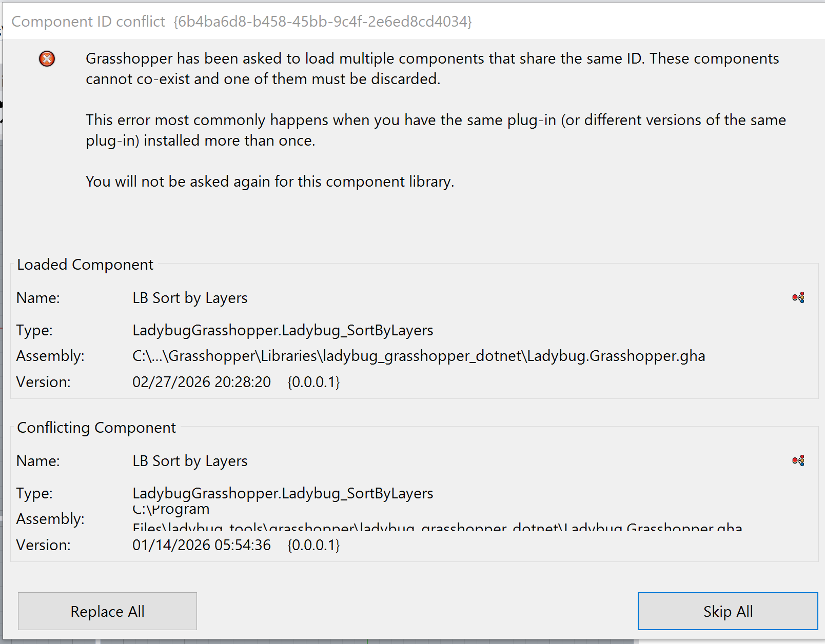Click the loaded assembly path under Grasshopper\Libraries
Image resolution: width=825 pixels, height=644 pixels.
pos(418,356)
